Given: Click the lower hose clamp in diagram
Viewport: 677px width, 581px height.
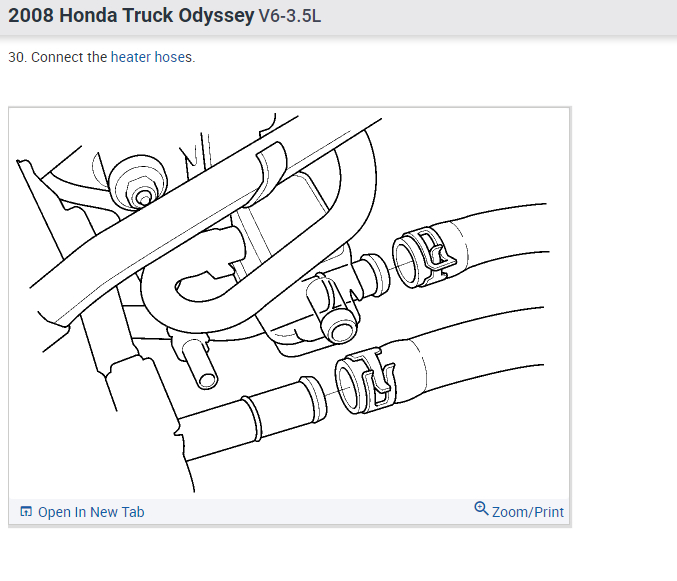Looking at the screenshot, I should point(365,381).
